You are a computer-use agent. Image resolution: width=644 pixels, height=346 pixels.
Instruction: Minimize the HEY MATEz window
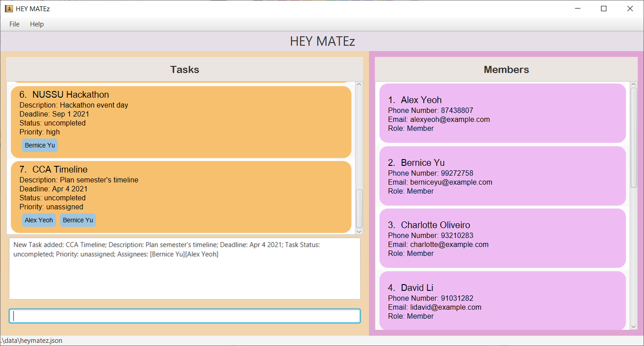tap(577, 9)
